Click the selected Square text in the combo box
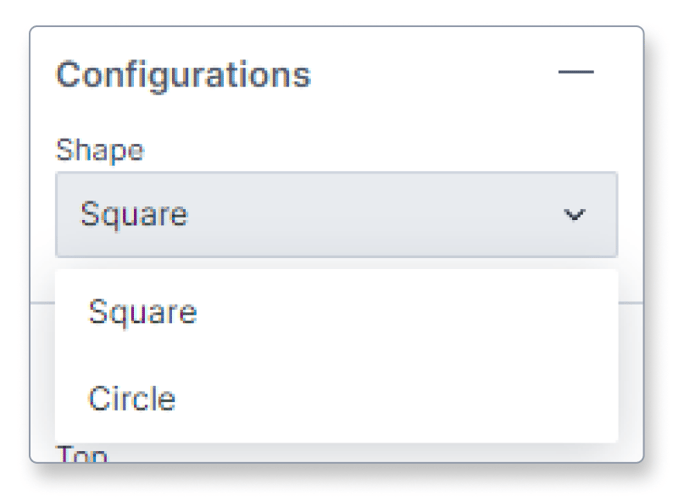Viewport: 678px width, 501px height. click(x=134, y=215)
